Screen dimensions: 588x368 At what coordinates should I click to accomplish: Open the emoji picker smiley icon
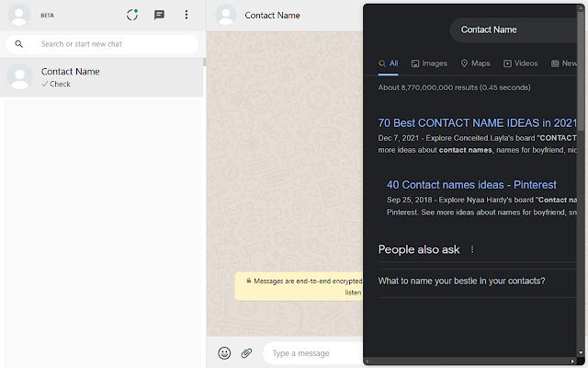224,353
